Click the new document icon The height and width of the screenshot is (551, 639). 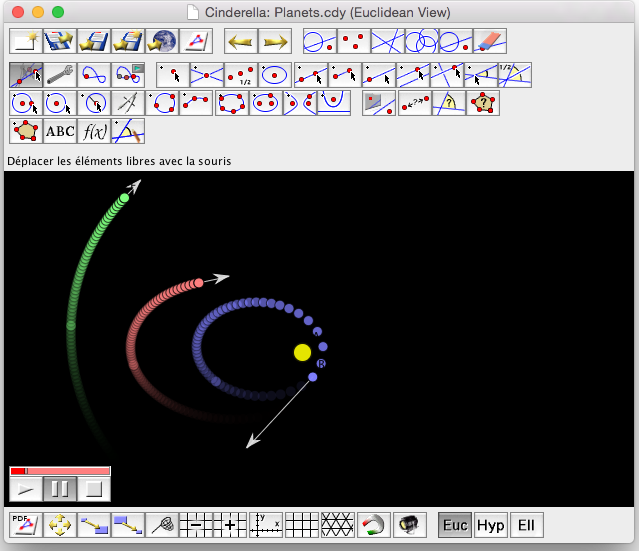coord(26,42)
